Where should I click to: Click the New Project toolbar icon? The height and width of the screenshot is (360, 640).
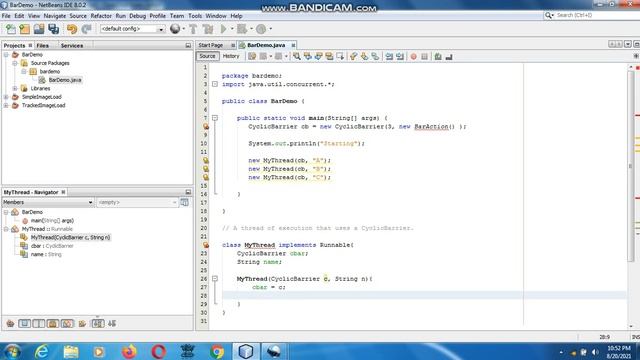coord(24,29)
